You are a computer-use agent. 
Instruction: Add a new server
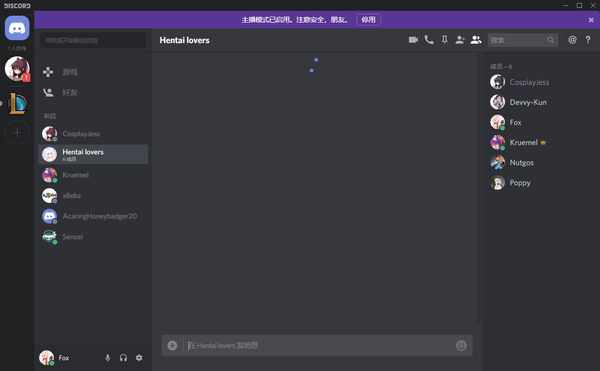17,132
